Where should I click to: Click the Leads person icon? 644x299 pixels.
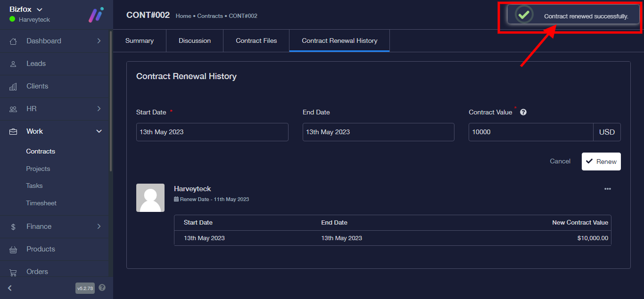(13, 64)
